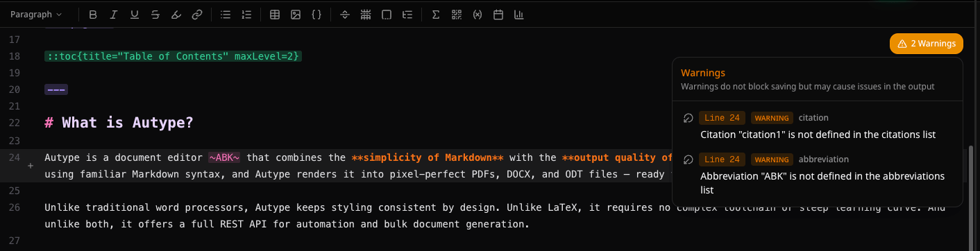Screen dimensions: 980x251
Task: Click the ~ABK~ abbreviation in line 24
Action: click(x=224, y=157)
